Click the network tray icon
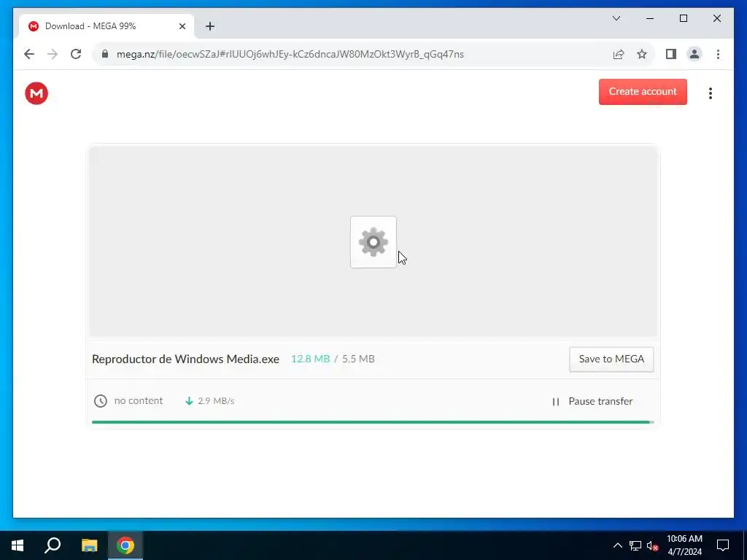This screenshot has height=560, width=747. click(635, 545)
